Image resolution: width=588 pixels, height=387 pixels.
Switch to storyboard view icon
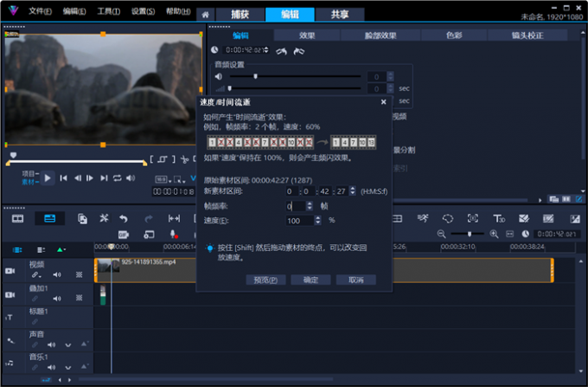coord(17,219)
